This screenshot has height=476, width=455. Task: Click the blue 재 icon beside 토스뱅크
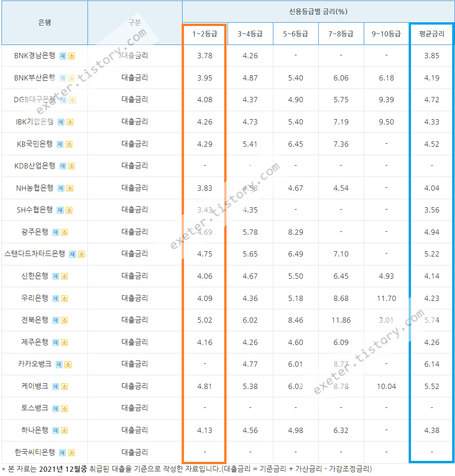click(x=56, y=409)
